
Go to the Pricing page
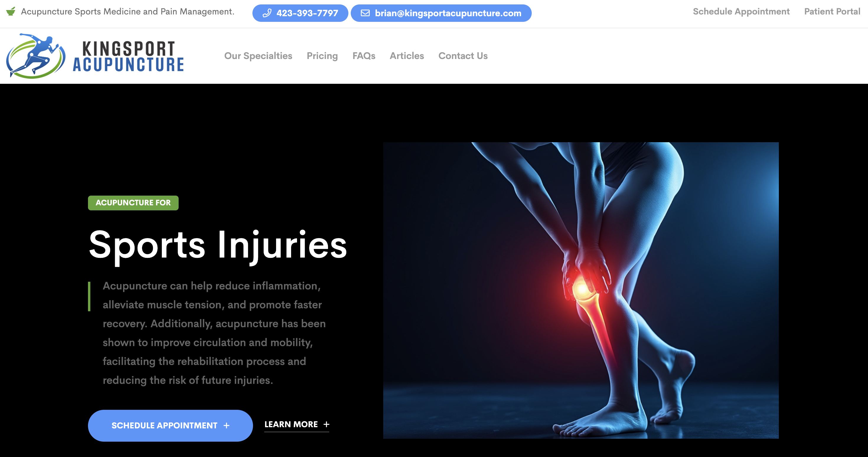(x=322, y=56)
